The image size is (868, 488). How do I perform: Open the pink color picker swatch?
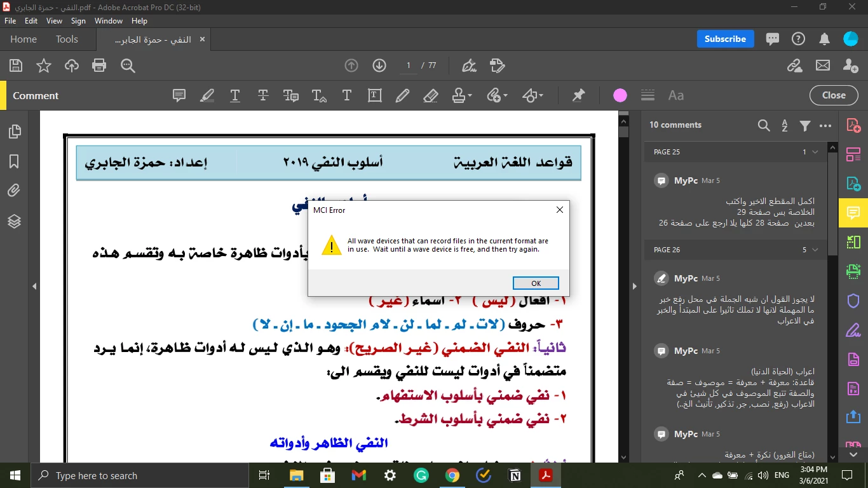click(x=620, y=95)
